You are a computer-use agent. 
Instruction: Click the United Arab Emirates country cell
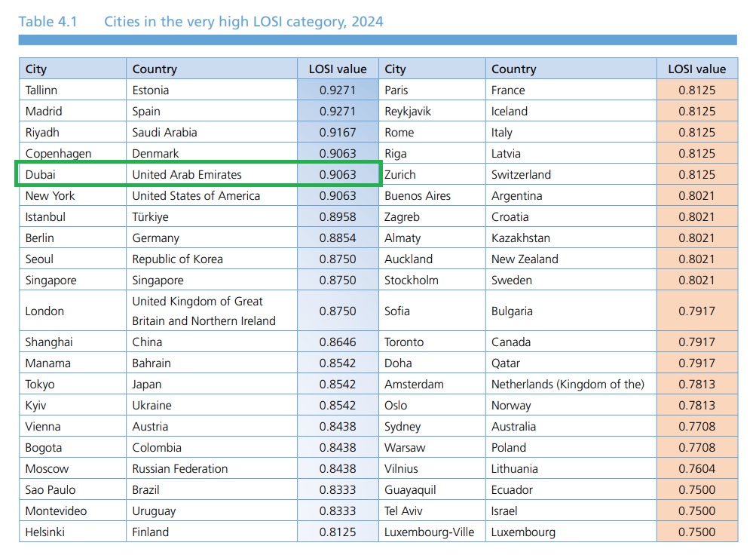187,174
